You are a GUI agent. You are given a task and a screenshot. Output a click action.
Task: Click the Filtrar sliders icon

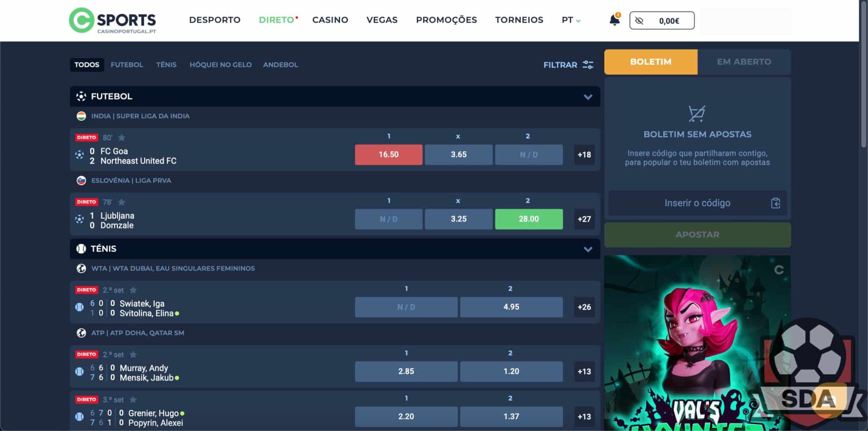pyautogui.click(x=588, y=65)
